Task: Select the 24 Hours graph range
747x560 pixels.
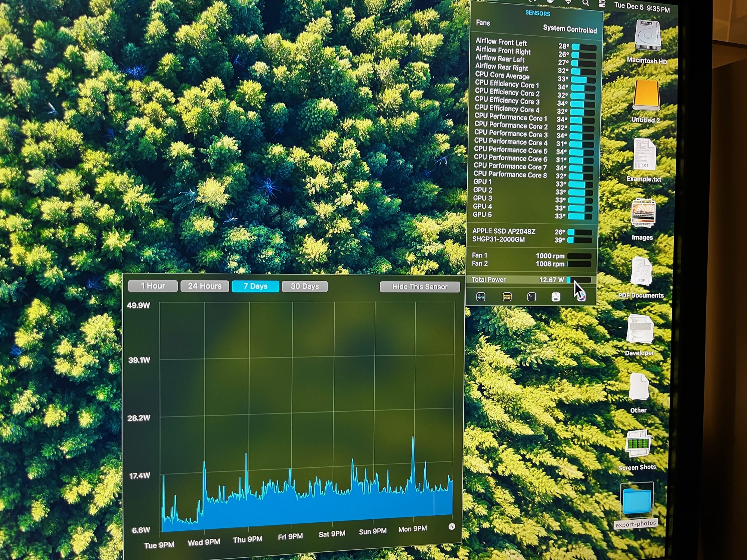Action: tap(205, 286)
